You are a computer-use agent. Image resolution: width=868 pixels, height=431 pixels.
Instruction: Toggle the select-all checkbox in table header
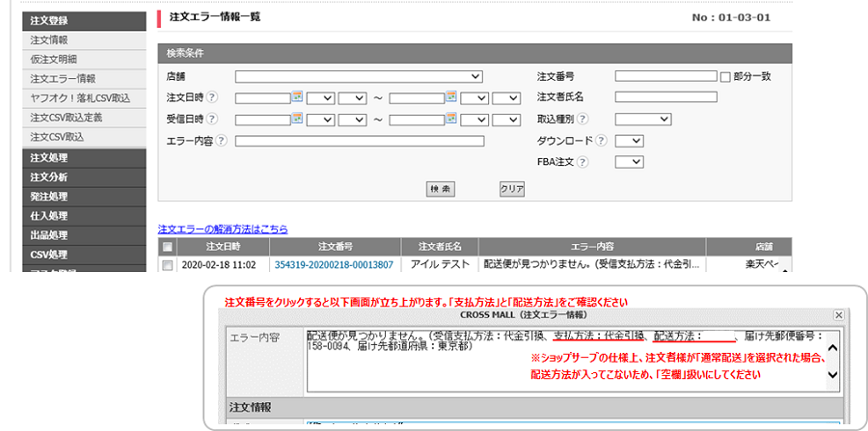click(167, 247)
